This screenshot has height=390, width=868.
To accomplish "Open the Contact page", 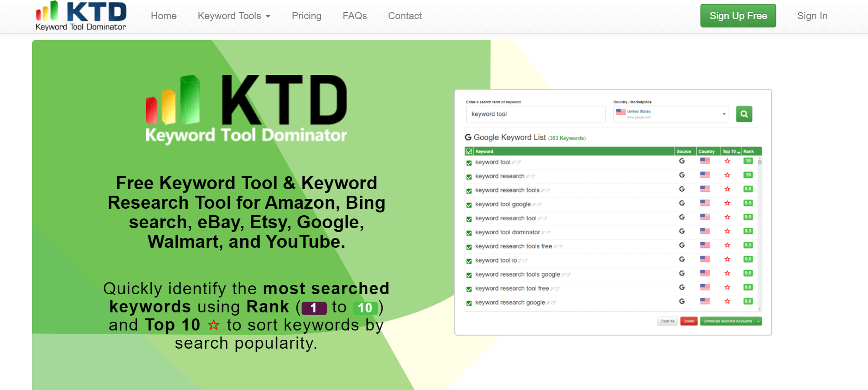I will coord(405,16).
